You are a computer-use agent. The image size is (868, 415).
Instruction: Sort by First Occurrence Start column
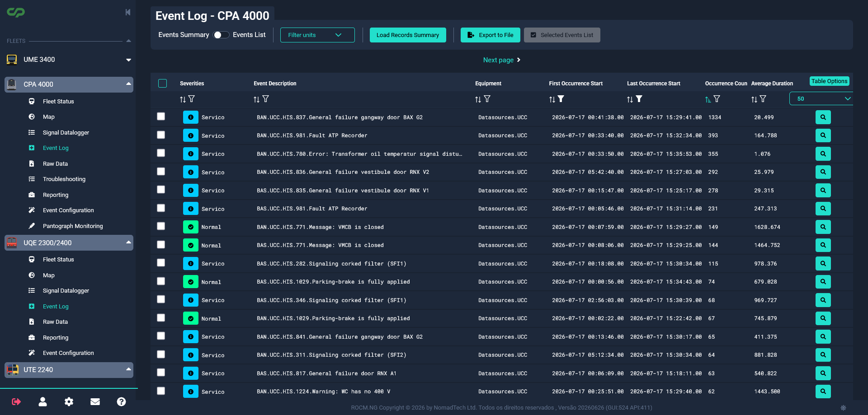pos(552,99)
